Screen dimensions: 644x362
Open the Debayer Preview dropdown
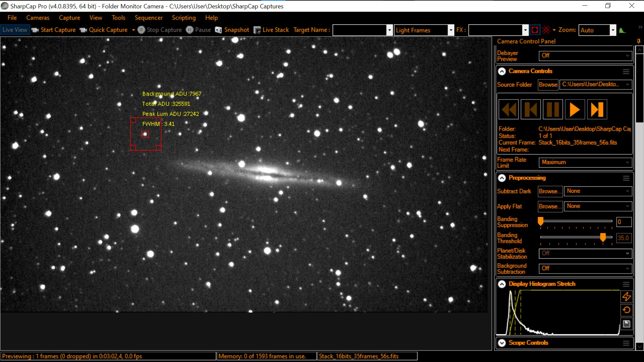[x=585, y=56]
